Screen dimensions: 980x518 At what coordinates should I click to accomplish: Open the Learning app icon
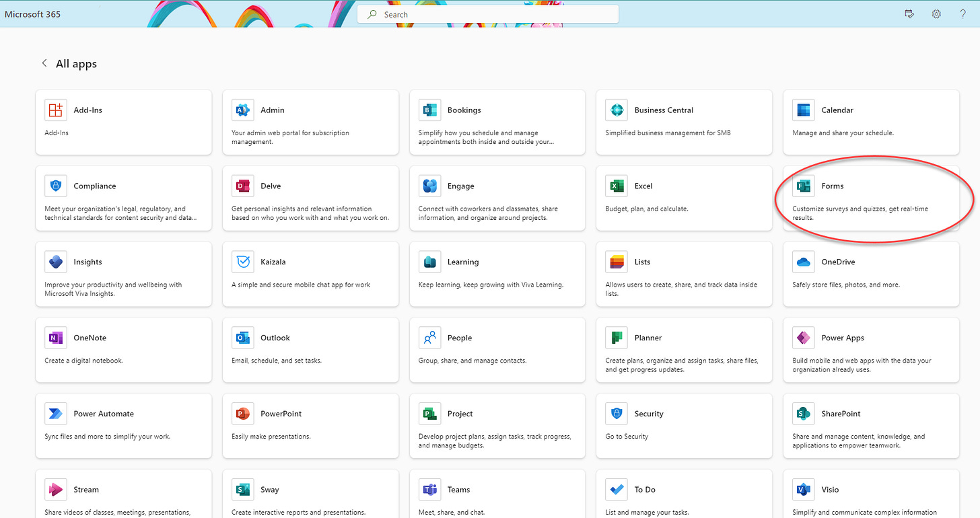(429, 262)
